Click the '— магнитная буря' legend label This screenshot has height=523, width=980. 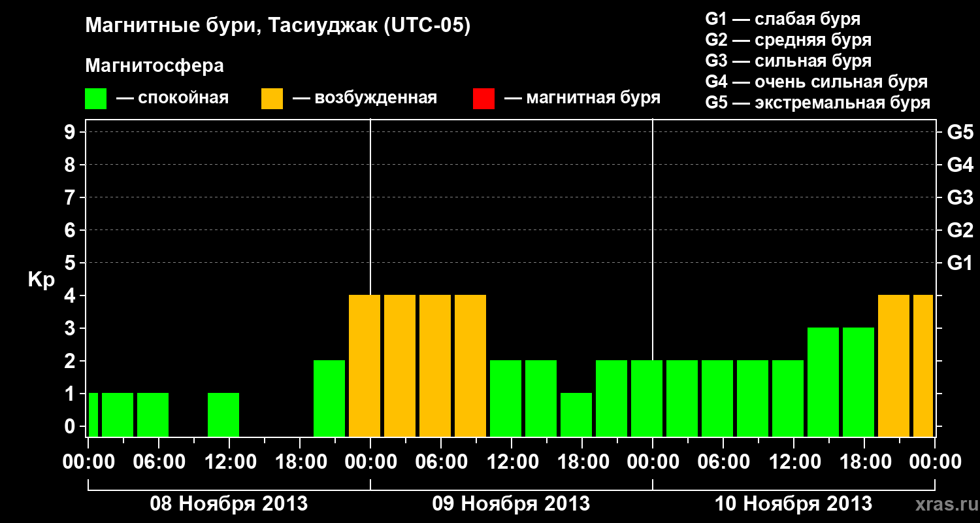click(582, 98)
